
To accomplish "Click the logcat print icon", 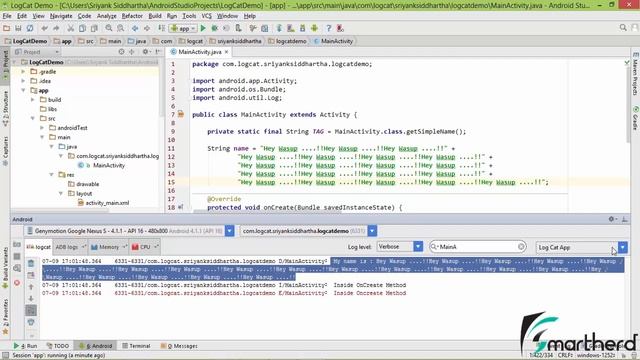I will [x=31, y=322].
